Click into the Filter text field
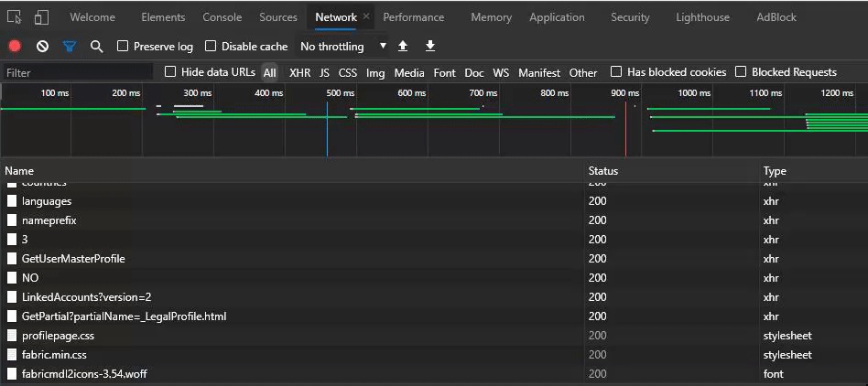Image resolution: width=868 pixels, height=386 pixels. pyautogui.click(x=78, y=72)
